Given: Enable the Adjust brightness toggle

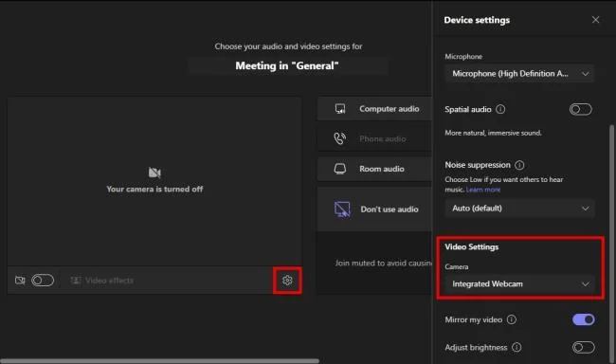Looking at the screenshot, I should click(x=584, y=348).
